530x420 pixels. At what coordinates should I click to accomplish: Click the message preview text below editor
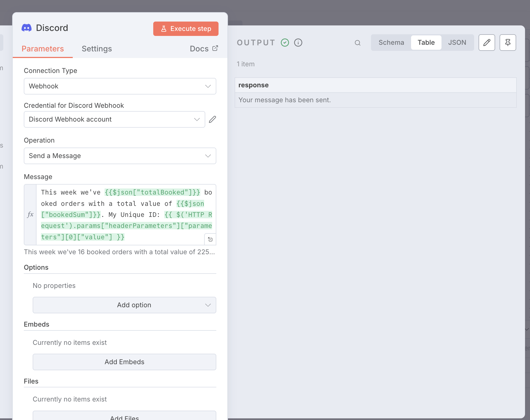coord(119,252)
